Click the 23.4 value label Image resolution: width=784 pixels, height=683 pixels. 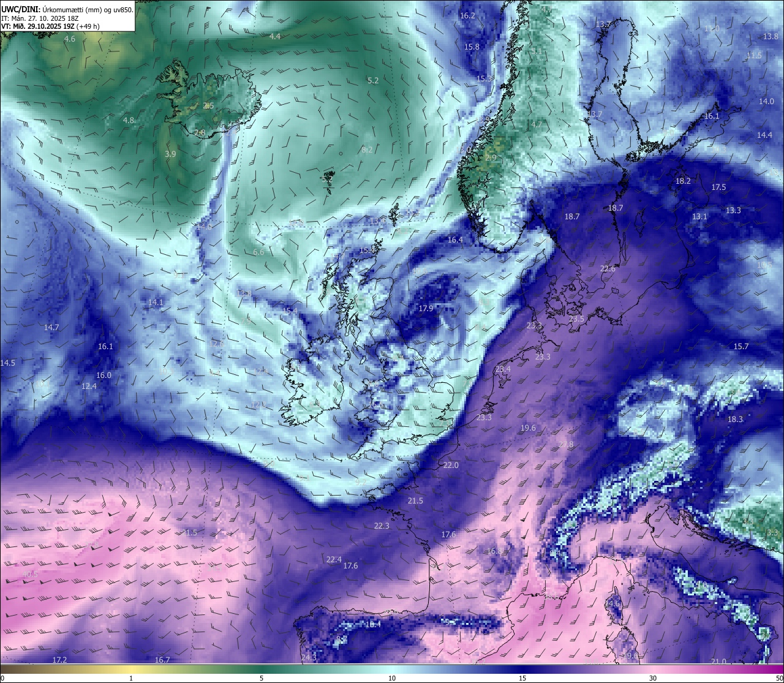point(503,369)
